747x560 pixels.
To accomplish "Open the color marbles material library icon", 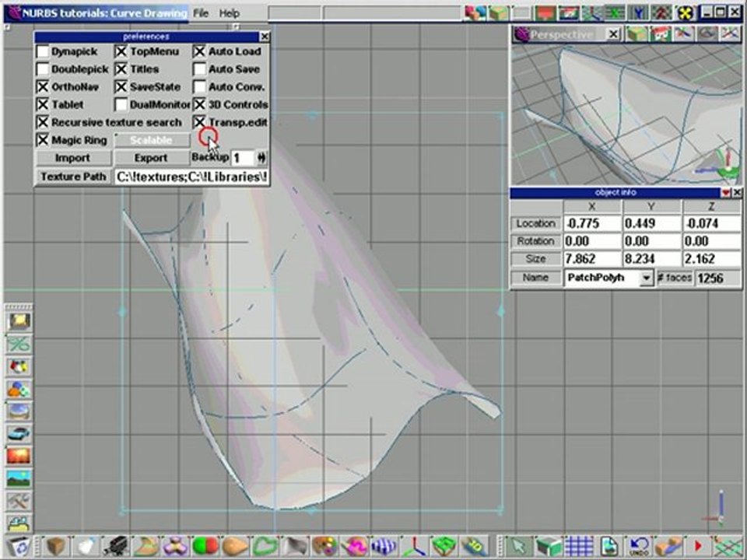I will point(19,366).
